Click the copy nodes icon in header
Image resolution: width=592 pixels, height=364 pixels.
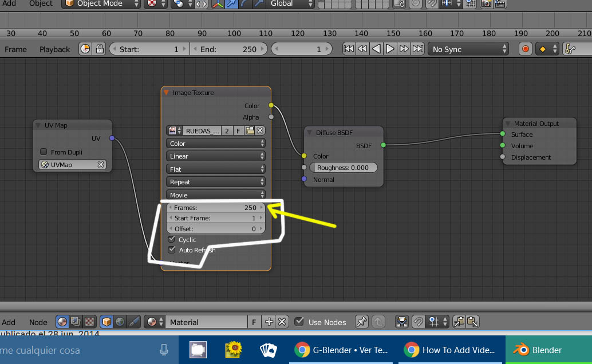tap(459, 322)
